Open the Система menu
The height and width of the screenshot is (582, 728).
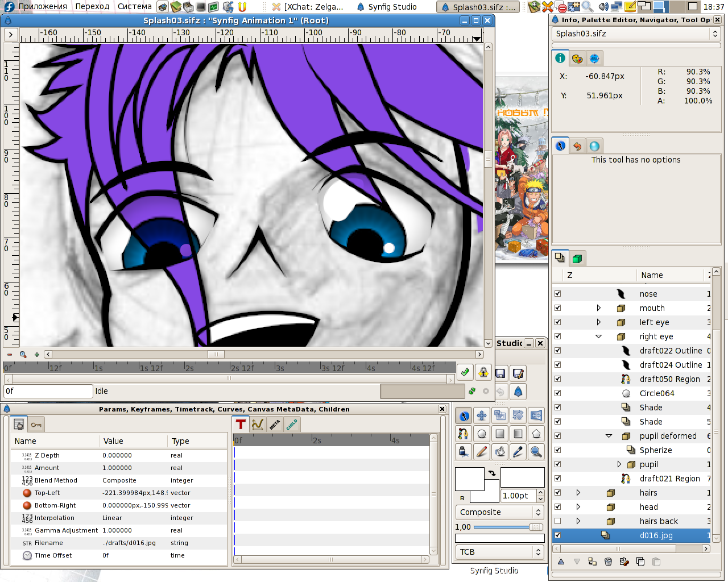(x=135, y=7)
